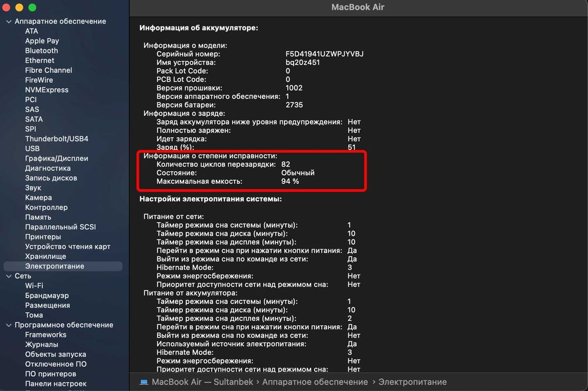Click device name value bq20z451
Screen dimensions: 588x391
click(303, 62)
